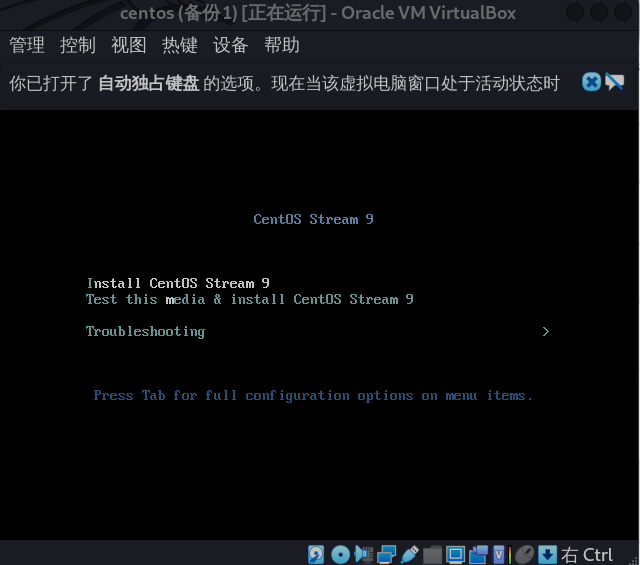Select the Troubleshooting boot entry

[145, 331]
